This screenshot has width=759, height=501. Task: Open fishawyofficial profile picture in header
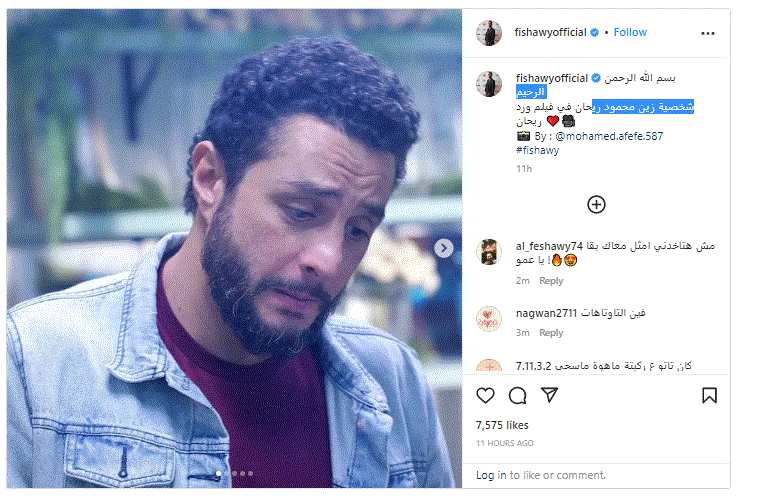pos(489,33)
